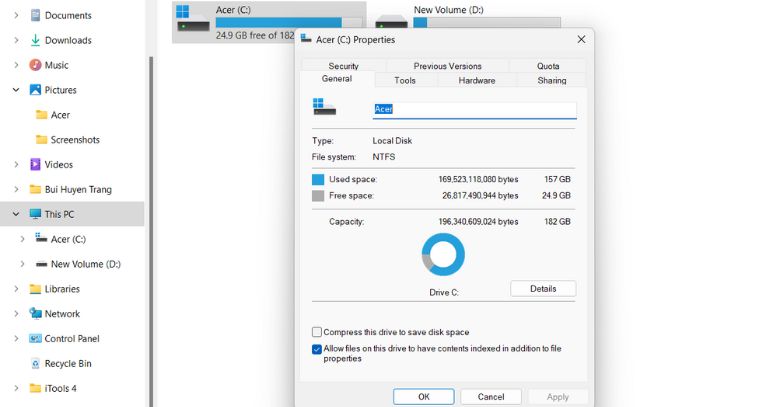Viewport: 780px width, 407px height.
Task: Enable Compress this drive checkbox
Action: 317,332
